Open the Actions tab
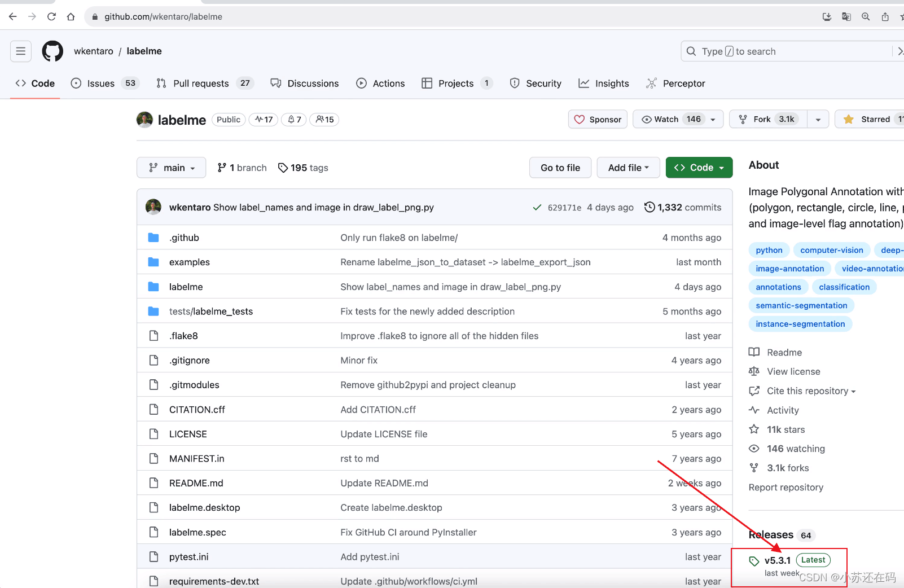 click(x=381, y=84)
